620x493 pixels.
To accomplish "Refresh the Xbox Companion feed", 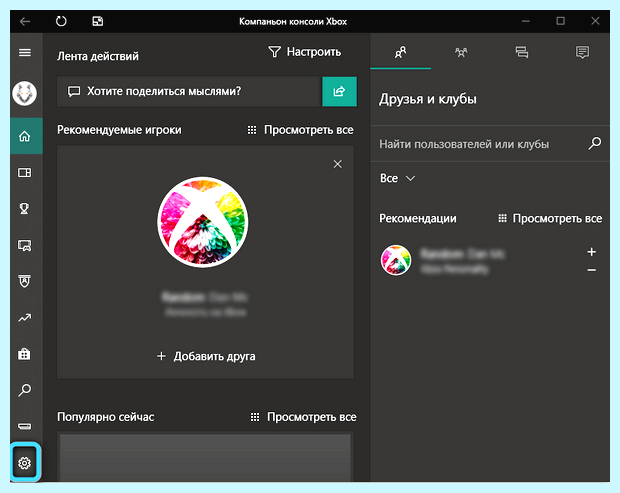I will pyautogui.click(x=61, y=21).
